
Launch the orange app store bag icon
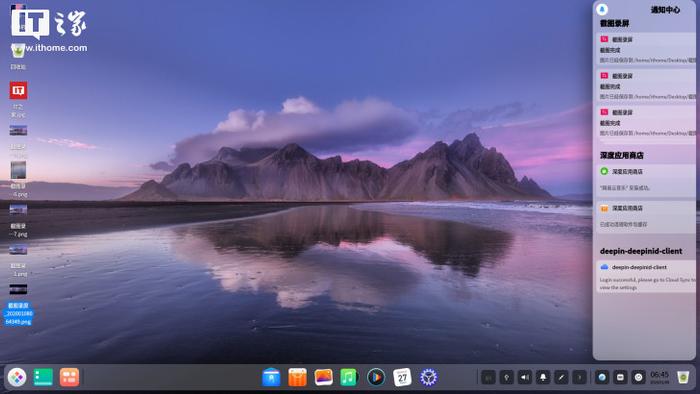[297, 377]
